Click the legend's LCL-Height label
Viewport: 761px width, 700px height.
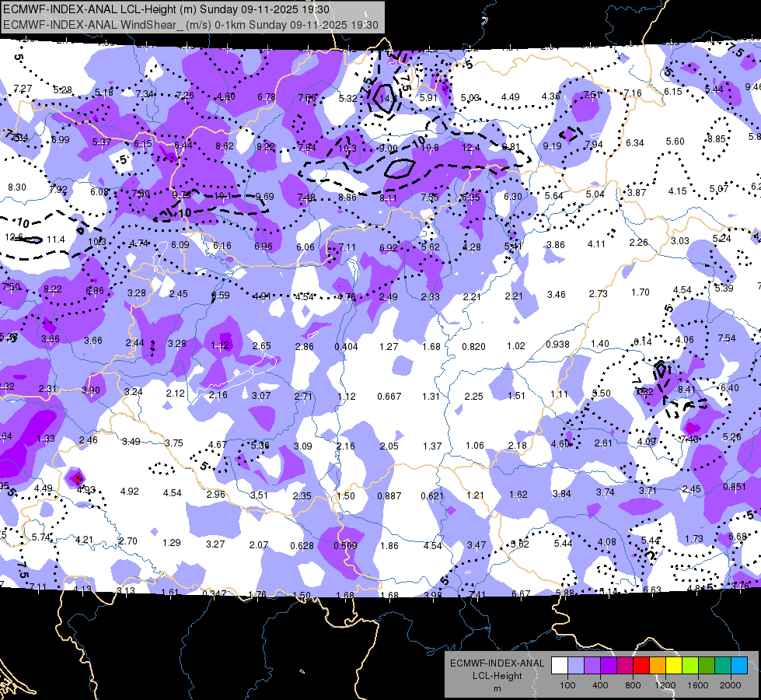coord(497,676)
